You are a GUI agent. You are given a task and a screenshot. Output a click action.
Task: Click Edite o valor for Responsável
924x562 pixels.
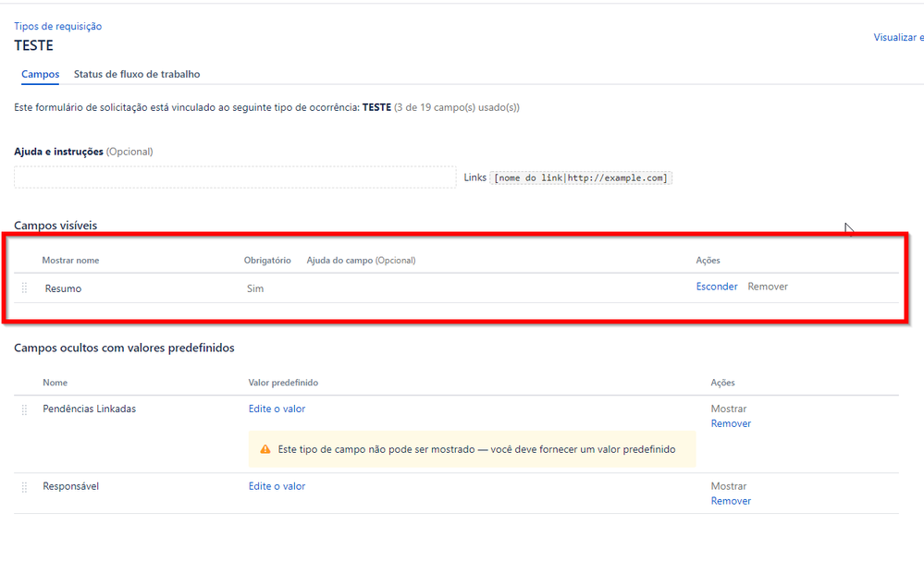coord(277,486)
